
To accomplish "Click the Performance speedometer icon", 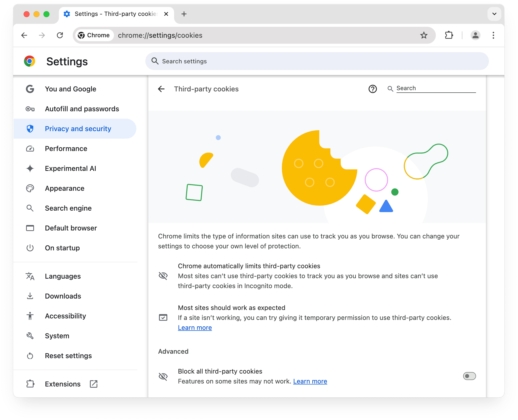I will pyautogui.click(x=30, y=148).
